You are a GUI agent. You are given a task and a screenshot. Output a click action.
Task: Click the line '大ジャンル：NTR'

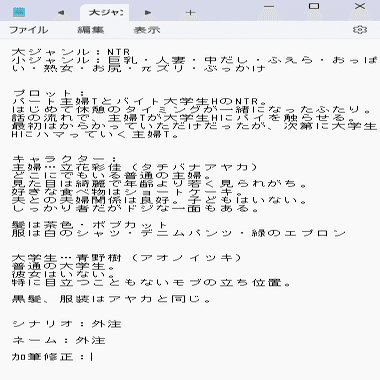click(x=71, y=52)
